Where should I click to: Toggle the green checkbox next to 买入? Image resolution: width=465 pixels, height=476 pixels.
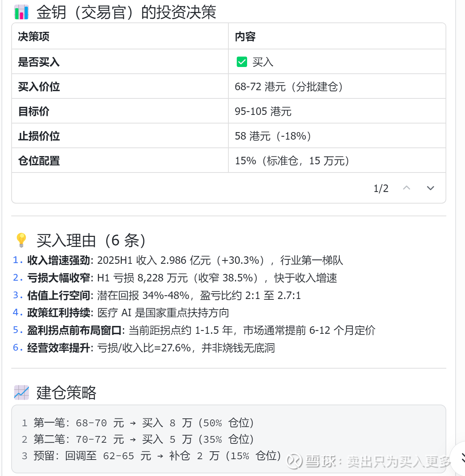click(242, 62)
